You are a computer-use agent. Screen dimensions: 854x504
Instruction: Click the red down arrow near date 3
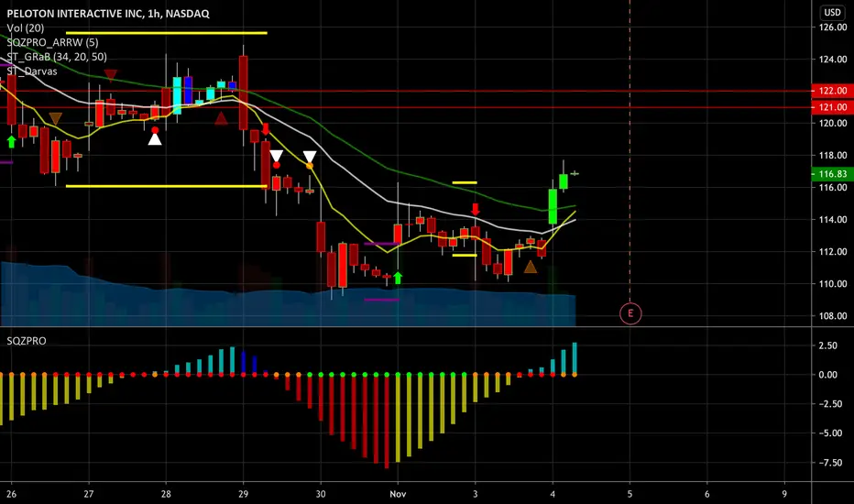point(475,209)
